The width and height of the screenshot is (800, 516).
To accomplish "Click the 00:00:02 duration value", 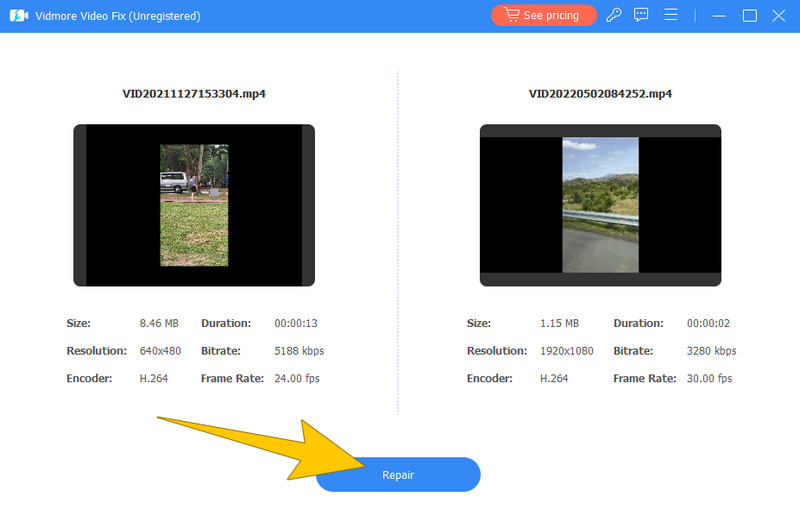I will coord(708,323).
